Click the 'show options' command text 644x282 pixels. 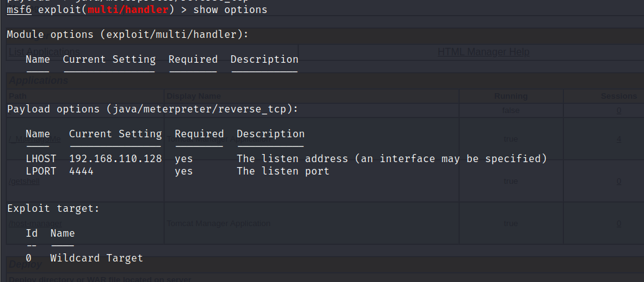[x=230, y=9]
